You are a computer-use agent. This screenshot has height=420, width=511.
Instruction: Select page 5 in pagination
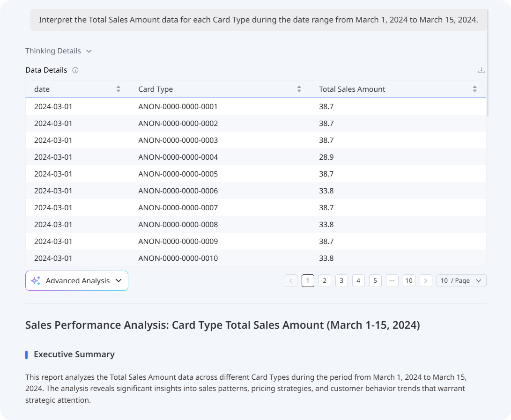pos(375,280)
